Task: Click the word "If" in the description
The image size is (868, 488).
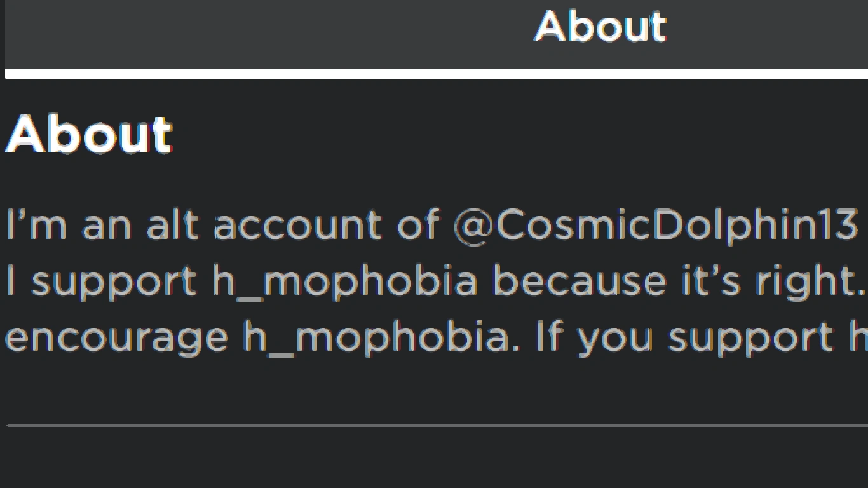Action: 549,337
